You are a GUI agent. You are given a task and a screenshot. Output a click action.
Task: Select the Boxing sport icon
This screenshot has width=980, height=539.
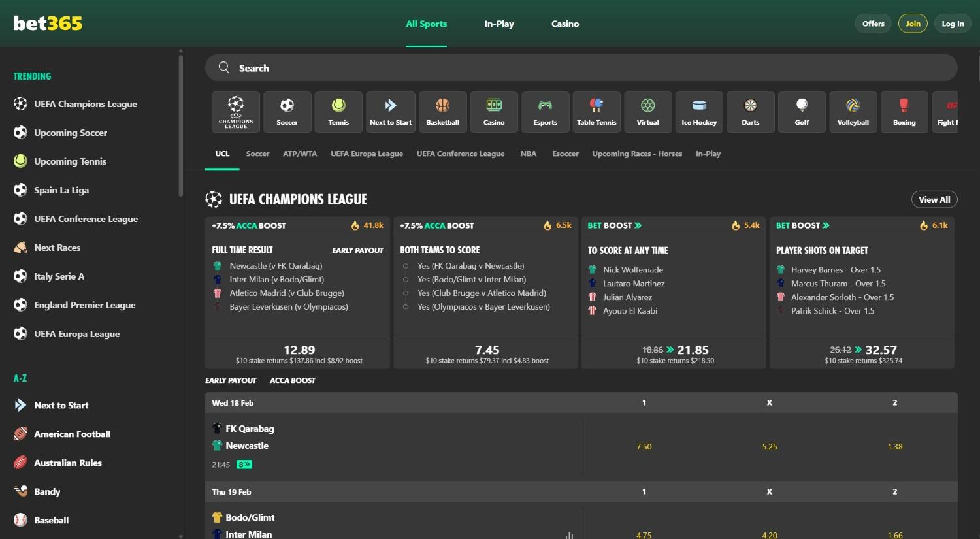pos(904,111)
